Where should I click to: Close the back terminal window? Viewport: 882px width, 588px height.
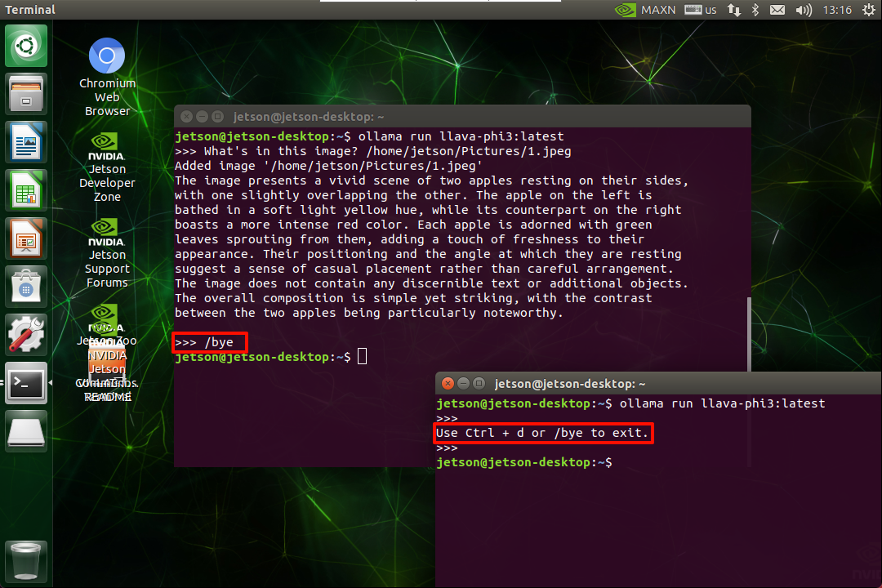tap(186, 117)
